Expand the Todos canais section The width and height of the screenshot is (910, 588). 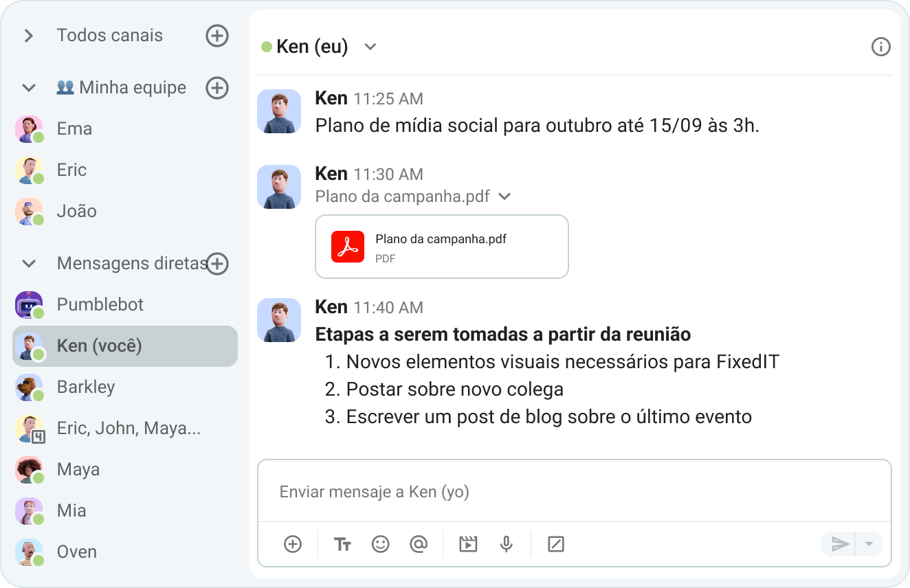tap(29, 35)
